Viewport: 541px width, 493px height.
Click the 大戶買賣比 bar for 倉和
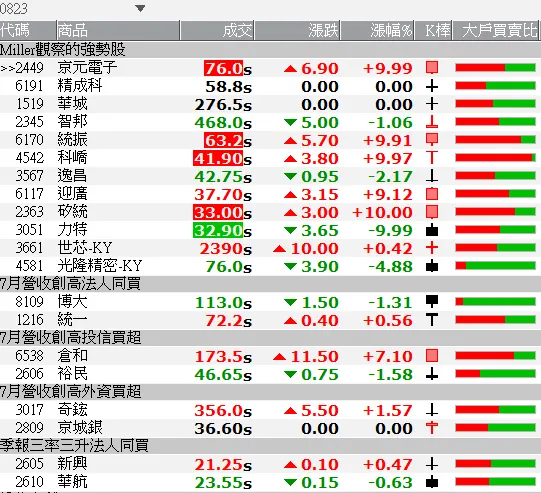pyautogui.click(x=495, y=356)
